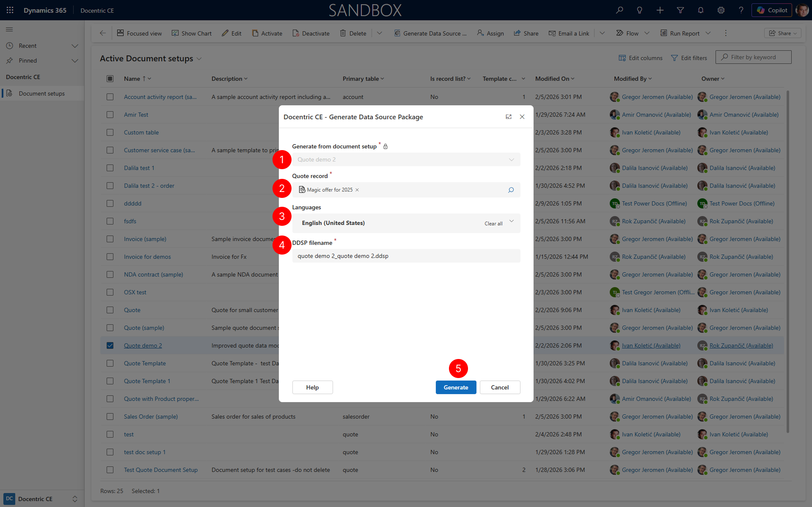The image size is (812, 507).
Task: Click the Quote record lookup search icon
Action: click(511, 190)
